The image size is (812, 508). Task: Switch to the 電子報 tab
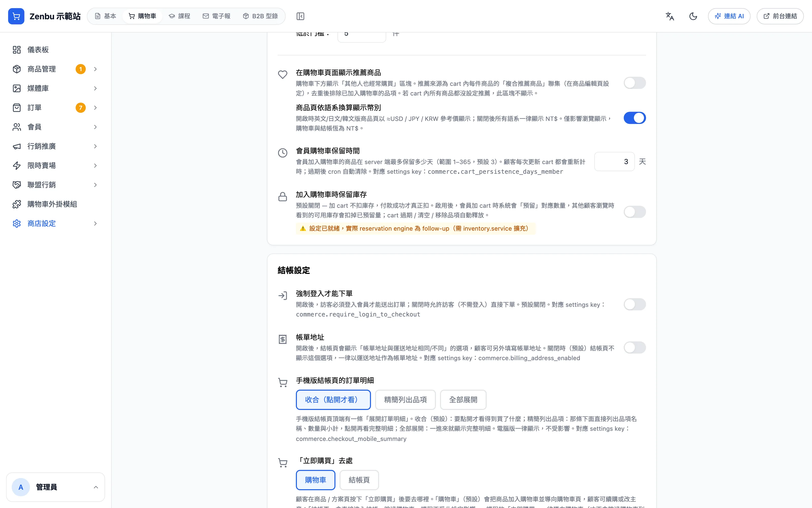point(216,16)
